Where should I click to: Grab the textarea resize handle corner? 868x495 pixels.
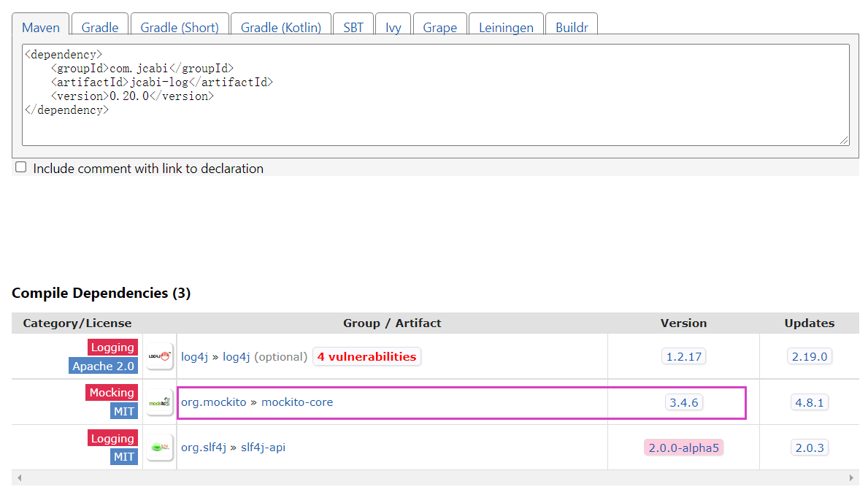[x=844, y=141]
